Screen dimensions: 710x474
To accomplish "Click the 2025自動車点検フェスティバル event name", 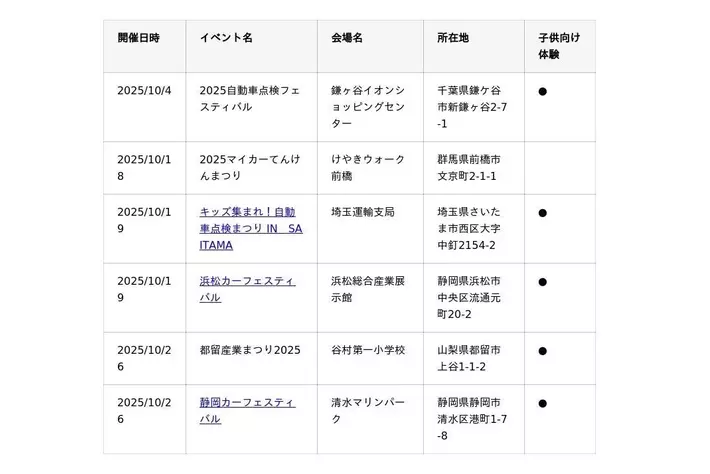I will [x=250, y=98].
